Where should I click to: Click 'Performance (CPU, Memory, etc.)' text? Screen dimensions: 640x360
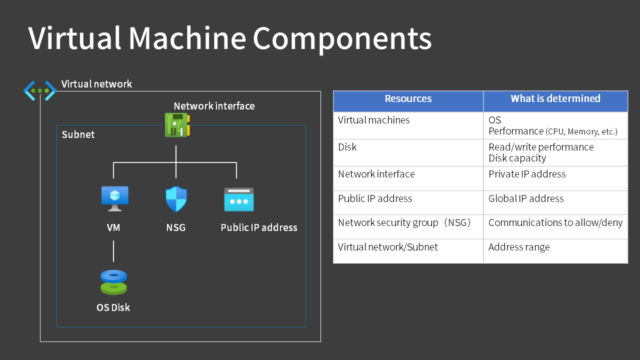click(x=553, y=131)
